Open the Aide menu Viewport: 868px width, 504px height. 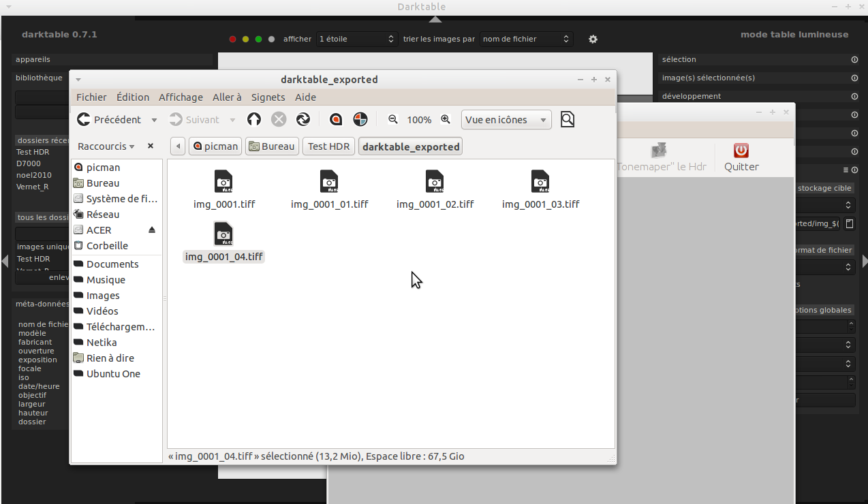pos(305,97)
